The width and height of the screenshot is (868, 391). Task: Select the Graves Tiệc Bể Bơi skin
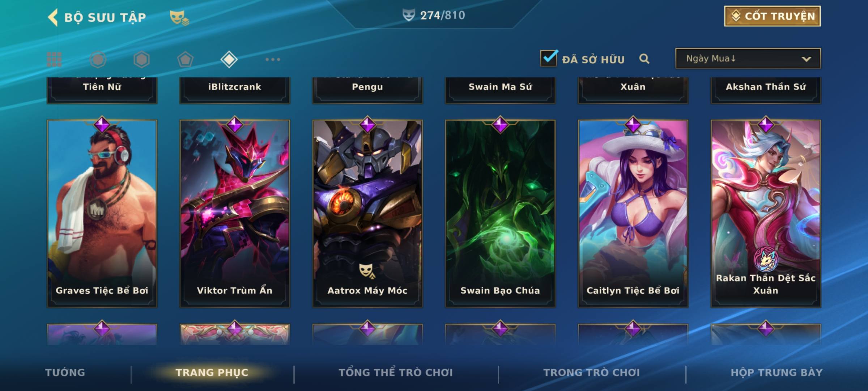[x=102, y=214]
